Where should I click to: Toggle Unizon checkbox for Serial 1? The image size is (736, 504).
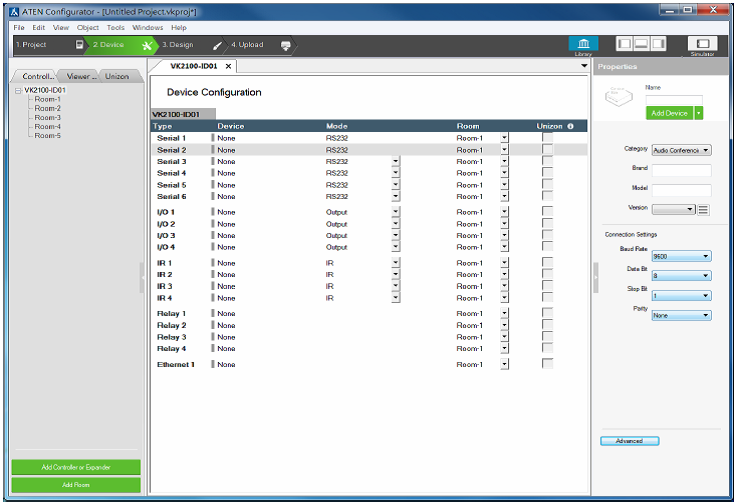tap(547, 137)
